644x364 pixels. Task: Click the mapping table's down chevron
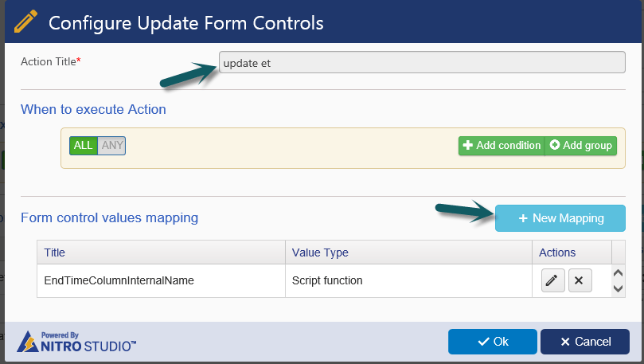click(x=618, y=288)
